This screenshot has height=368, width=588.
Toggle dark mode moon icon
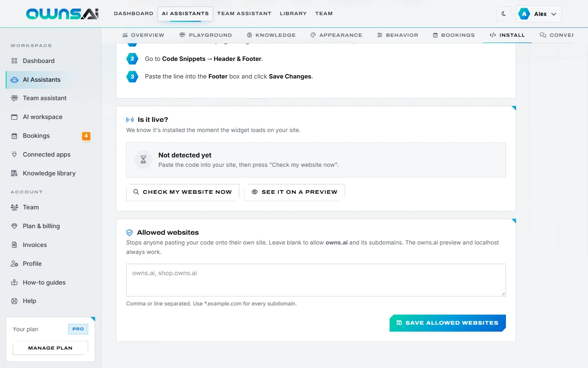504,13
